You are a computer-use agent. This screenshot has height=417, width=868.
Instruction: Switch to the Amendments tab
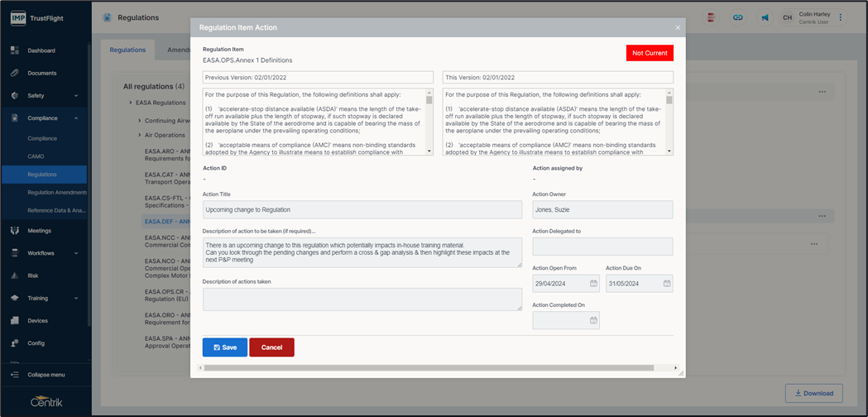click(178, 50)
